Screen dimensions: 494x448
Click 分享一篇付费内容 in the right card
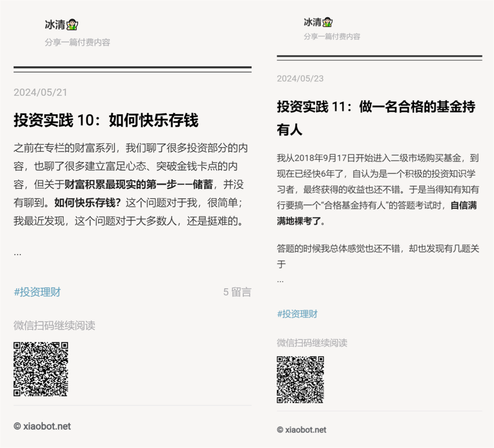point(332,37)
